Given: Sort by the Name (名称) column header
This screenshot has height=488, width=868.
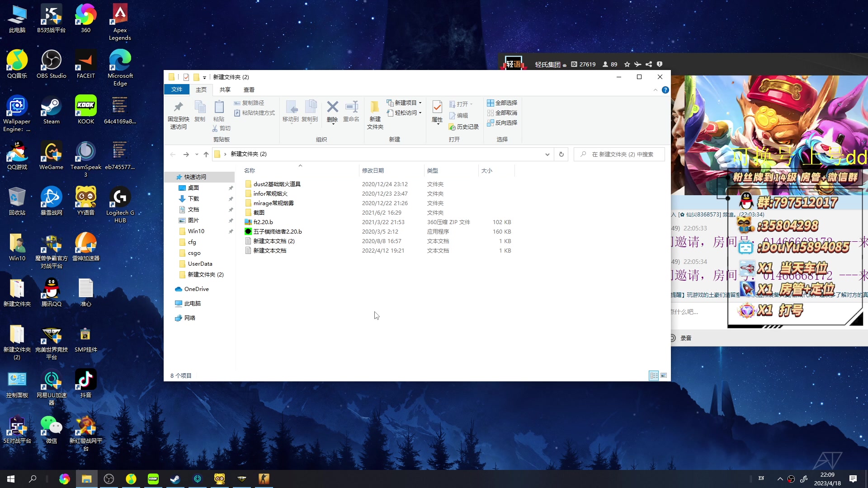Looking at the screenshot, I should (x=250, y=171).
